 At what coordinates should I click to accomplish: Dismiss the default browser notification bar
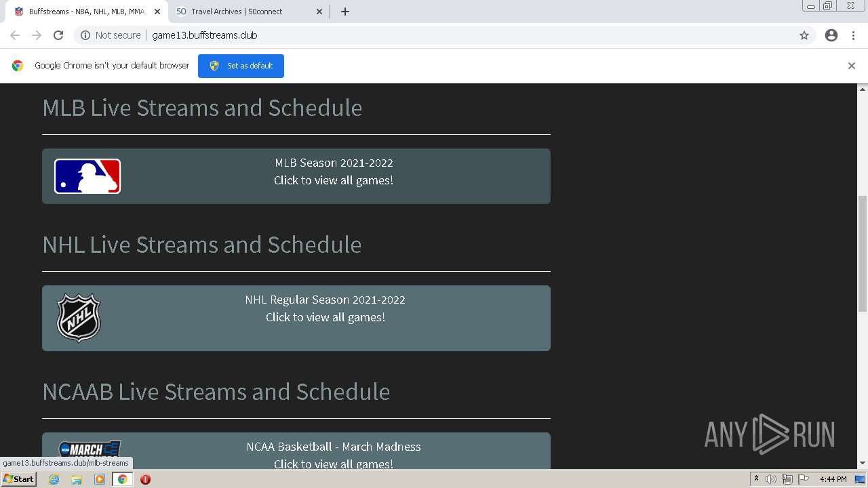coord(852,66)
